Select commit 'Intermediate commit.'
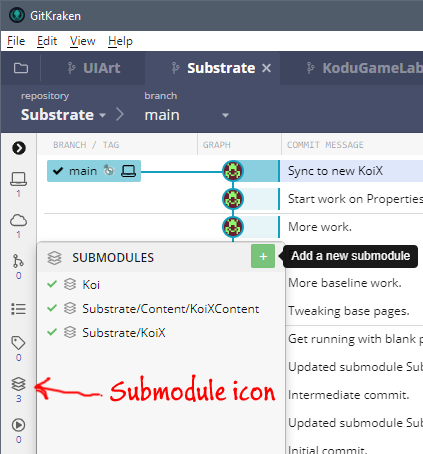Screen dimensions: 423x454 click(349, 395)
